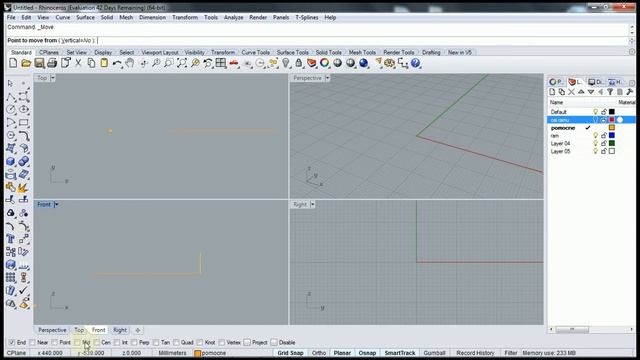The width and height of the screenshot is (640, 360).
Task: Open the Right viewport title dropdown arrow
Action: click(313, 204)
